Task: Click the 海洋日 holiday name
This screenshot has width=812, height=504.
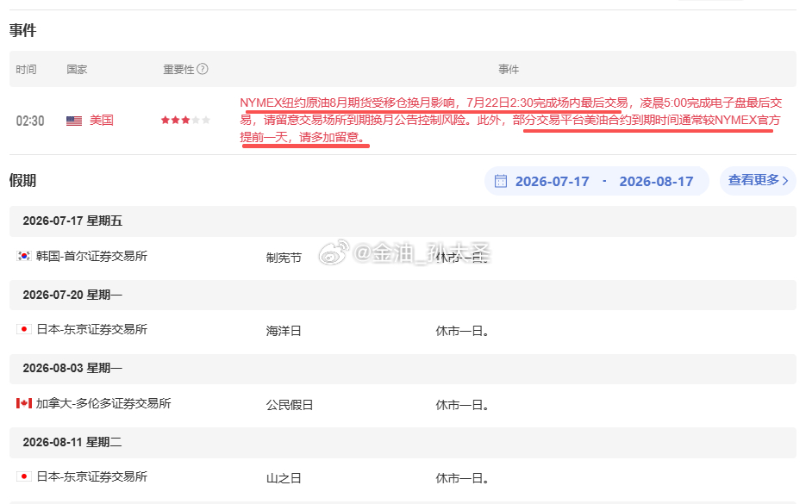Action: pos(284,331)
